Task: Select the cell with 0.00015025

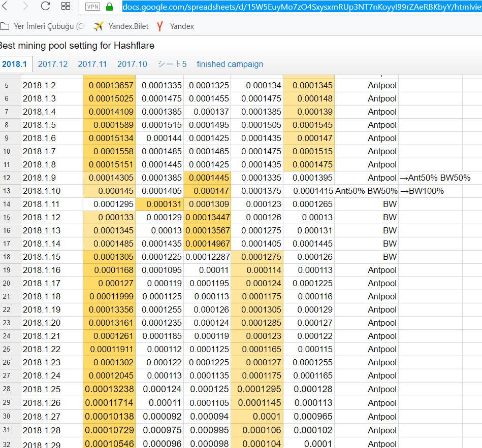Action: (x=109, y=98)
